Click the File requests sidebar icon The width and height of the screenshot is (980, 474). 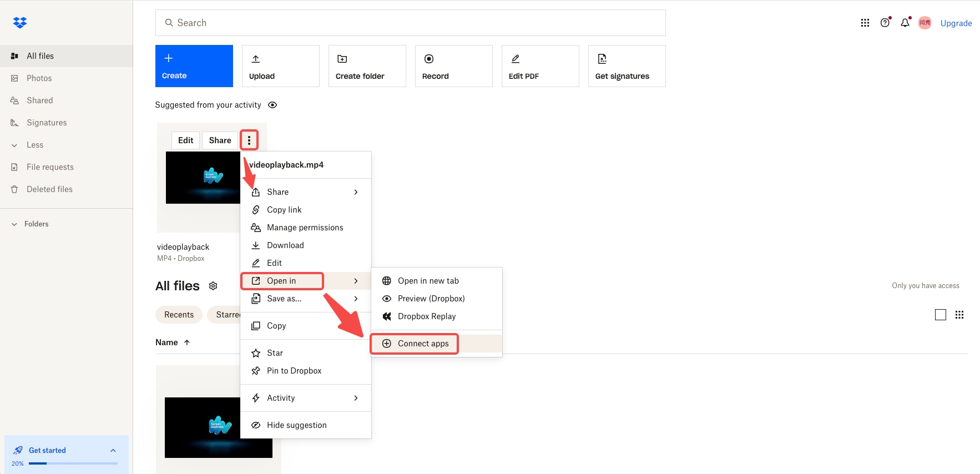point(14,167)
